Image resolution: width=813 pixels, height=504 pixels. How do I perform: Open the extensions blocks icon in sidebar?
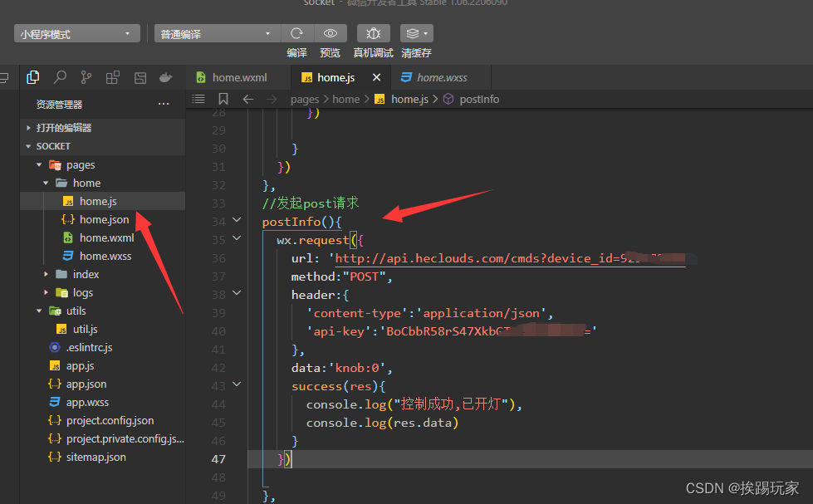(x=112, y=77)
